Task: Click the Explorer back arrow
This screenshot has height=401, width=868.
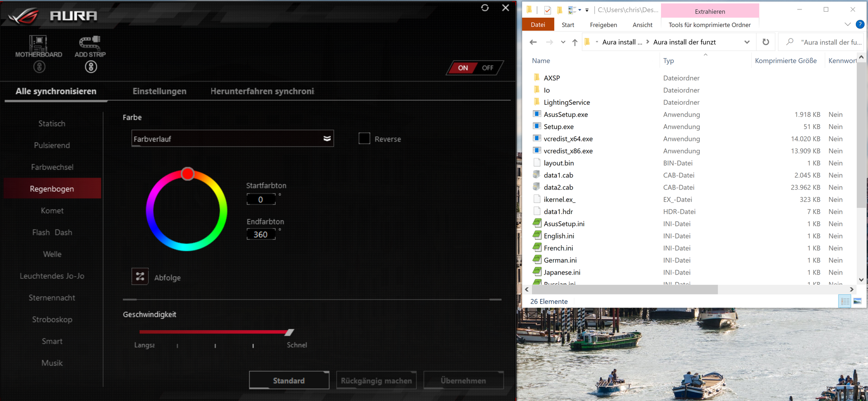Action: [533, 42]
